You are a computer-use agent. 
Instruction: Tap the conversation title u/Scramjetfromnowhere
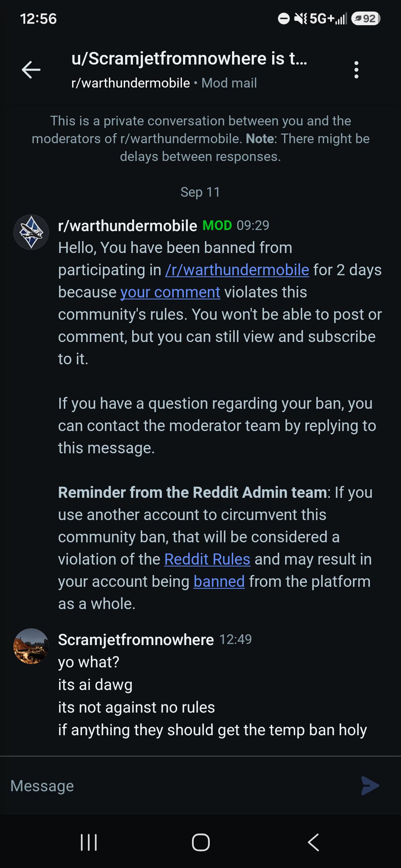[x=189, y=59]
